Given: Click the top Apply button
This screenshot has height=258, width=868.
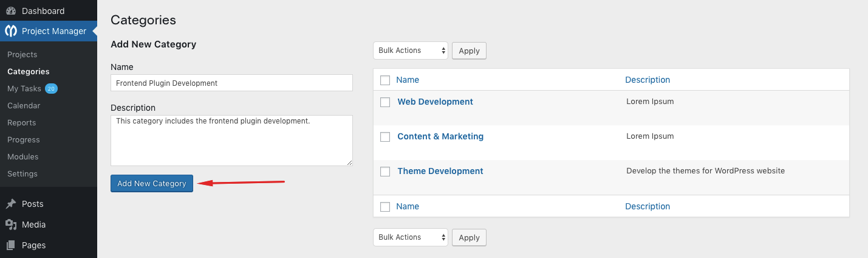Looking at the screenshot, I should click(x=469, y=51).
